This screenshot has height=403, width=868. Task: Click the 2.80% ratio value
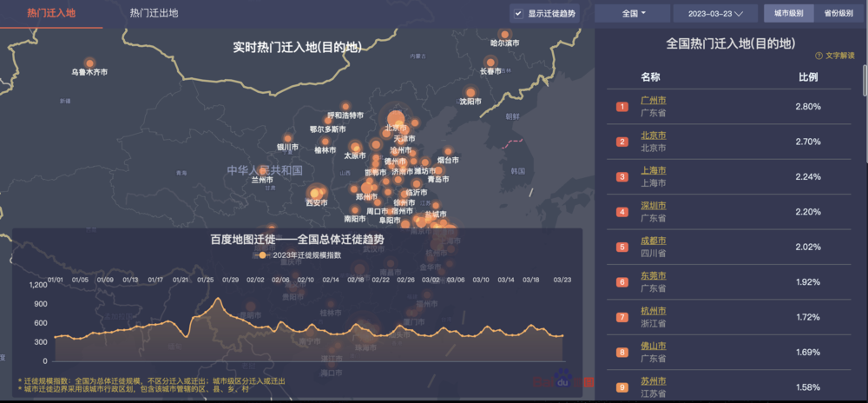807,107
